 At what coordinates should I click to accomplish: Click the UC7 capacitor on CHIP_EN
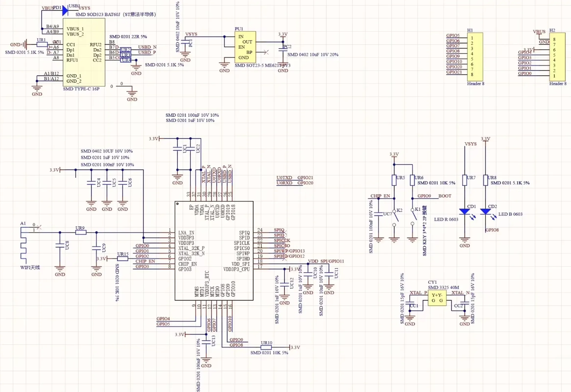(x=379, y=214)
